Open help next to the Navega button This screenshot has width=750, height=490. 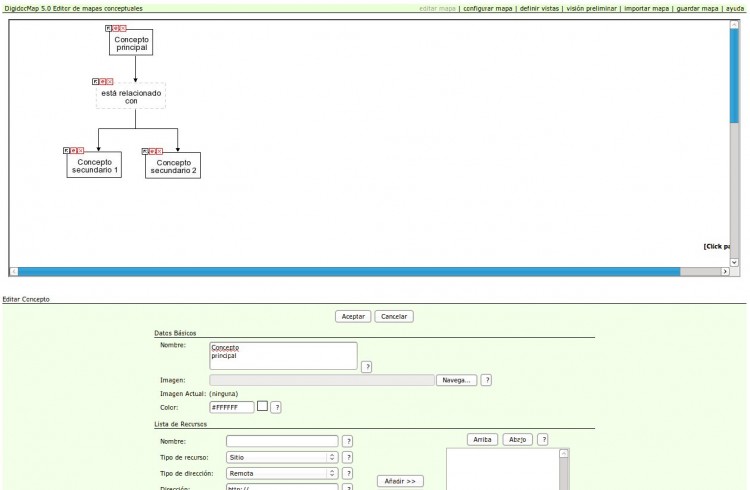coord(486,380)
